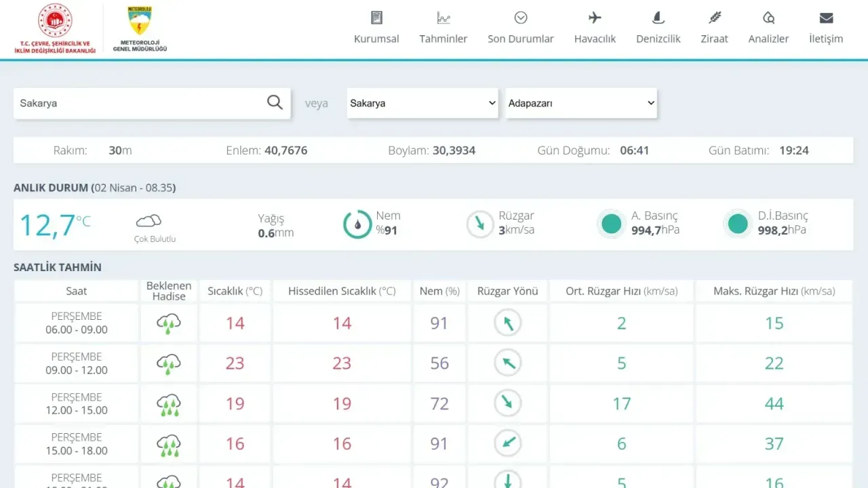This screenshot has width=868, height=488.
Task: Open the Tahminler chart icon
Action: tap(443, 18)
